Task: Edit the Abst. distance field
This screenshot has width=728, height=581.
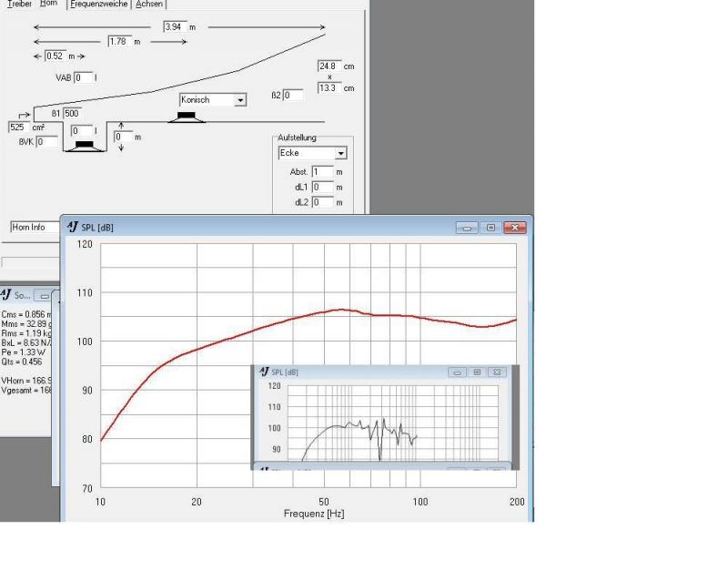Action: pyautogui.click(x=322, y=171)
